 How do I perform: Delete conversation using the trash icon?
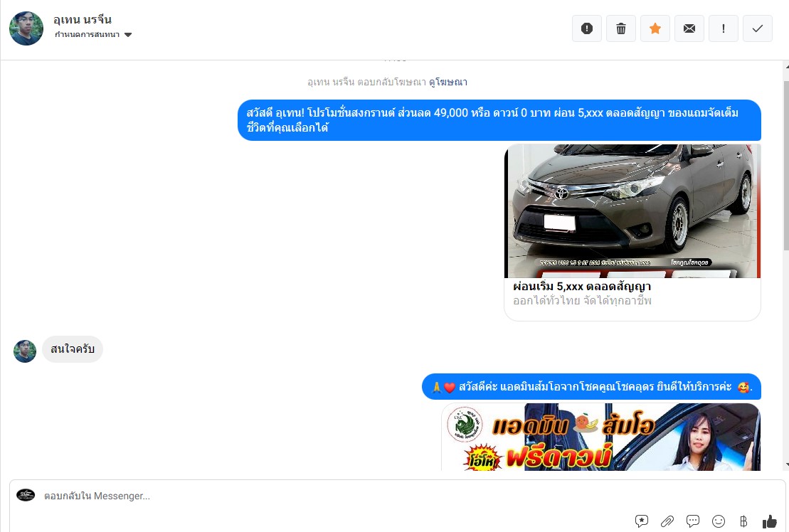pyautogui.click(x=621, y=28)
